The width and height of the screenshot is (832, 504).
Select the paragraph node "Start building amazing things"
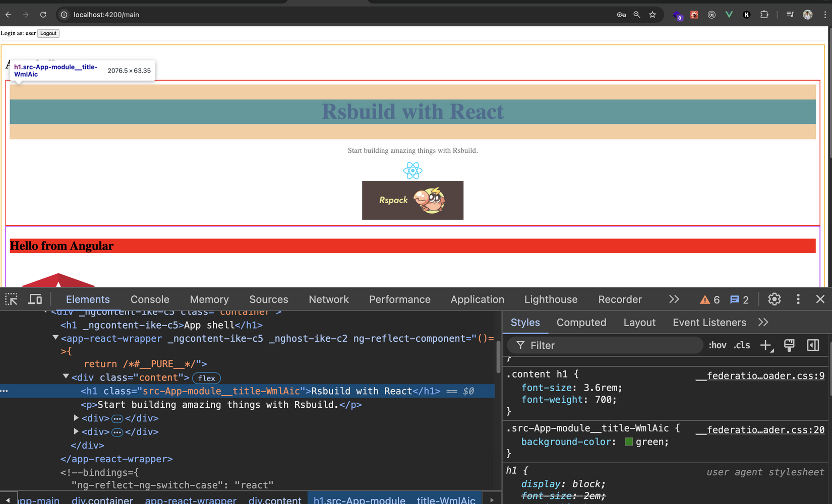tap(221, 405)
